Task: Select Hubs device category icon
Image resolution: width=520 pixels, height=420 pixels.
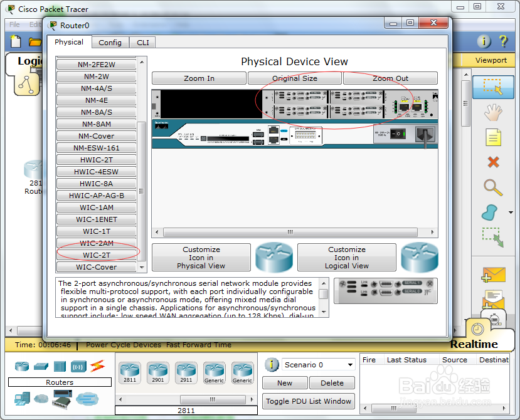Action: coord(60,366)
